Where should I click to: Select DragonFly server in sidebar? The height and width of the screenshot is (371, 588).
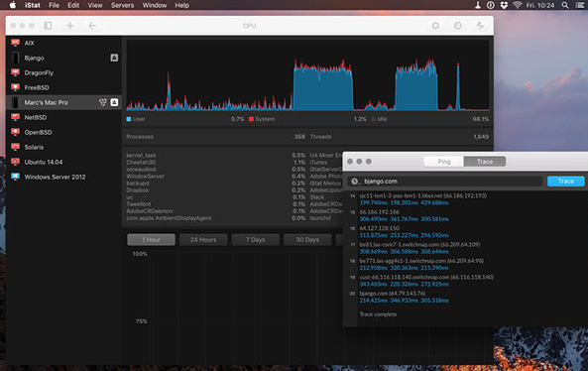pos(63,72)
